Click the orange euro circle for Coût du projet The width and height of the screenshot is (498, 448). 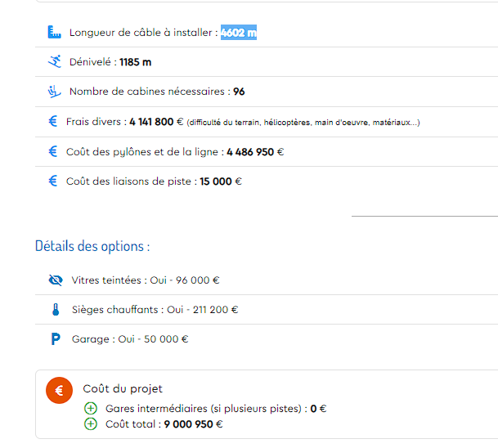pyautogui.click(x=59, y=390)
